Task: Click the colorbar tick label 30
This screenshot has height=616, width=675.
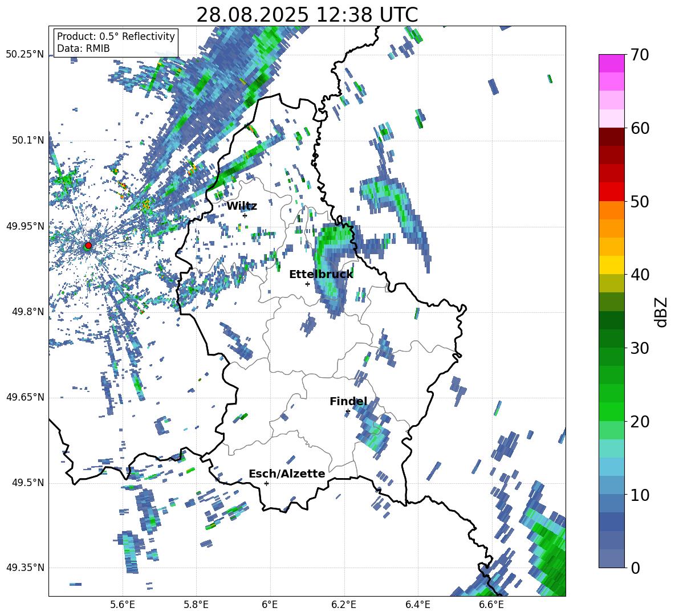Action: coord(640,348)
